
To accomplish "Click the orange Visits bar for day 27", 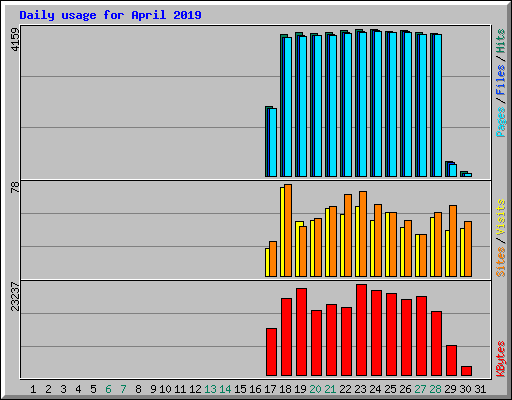I will coord(423,255).
